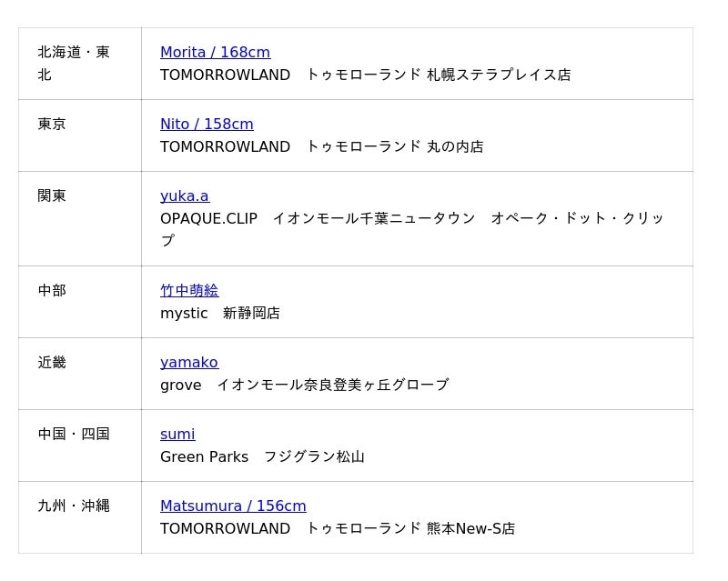Open the Morita / 168cm link
This screenshot has height=581, width=728.
coord(215,53)
